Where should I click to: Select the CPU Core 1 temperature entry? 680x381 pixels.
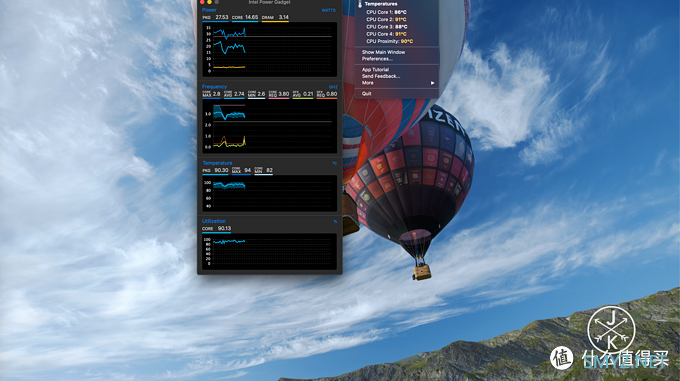point(386,12)
